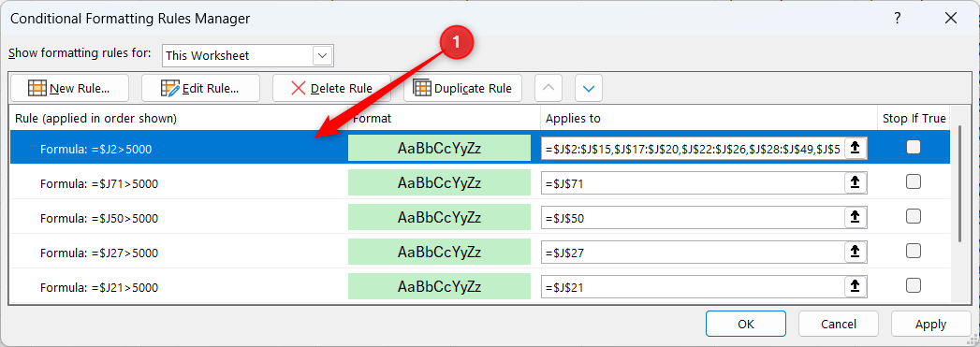Collapse range selector for =$J$71
Image resolution: width=980 pixels, height=347 pixels.
(856, 183)
